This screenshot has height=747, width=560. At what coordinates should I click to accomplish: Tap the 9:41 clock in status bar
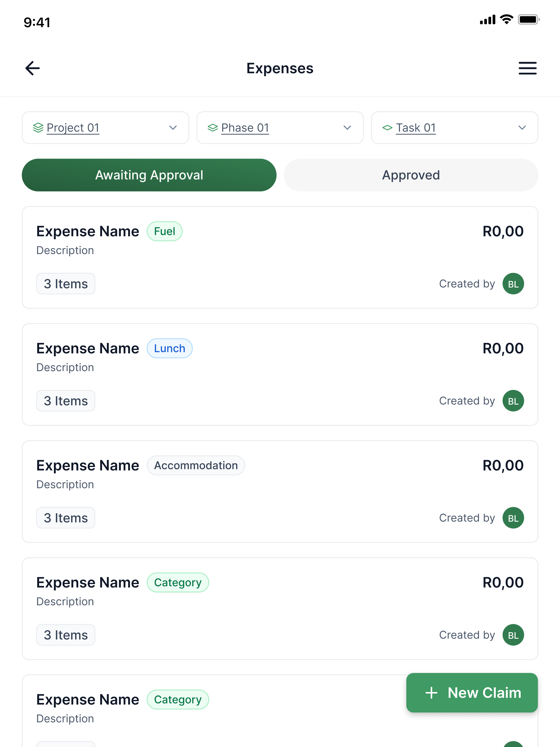click(x=37, y=22)
